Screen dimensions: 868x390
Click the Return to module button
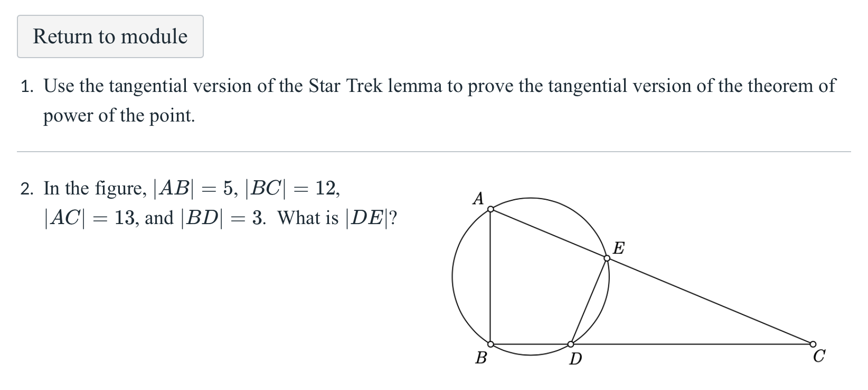[110, 36]
